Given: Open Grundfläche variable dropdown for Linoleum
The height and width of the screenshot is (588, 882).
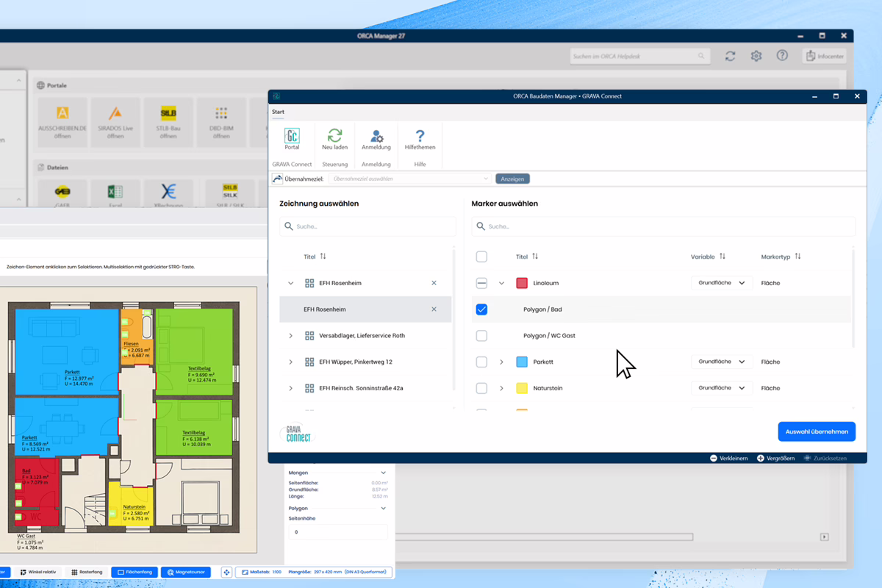Looking at the screenshot, I should [721, 283].
